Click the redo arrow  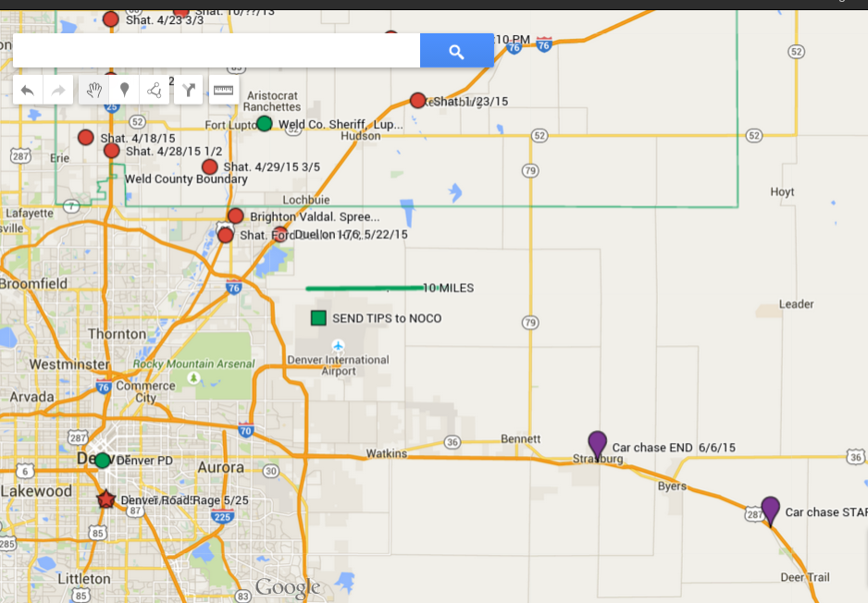[57, 90]
